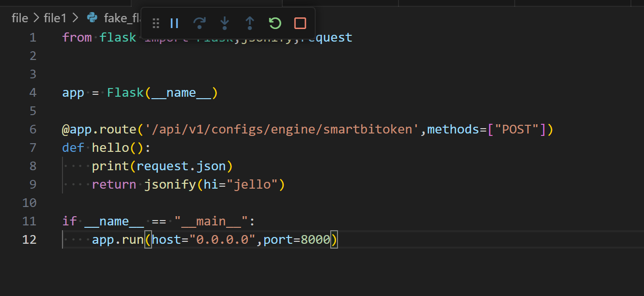Click the highlighted closing bracket after 8000
The image size is (644, 296).
[x=334, y=239]
